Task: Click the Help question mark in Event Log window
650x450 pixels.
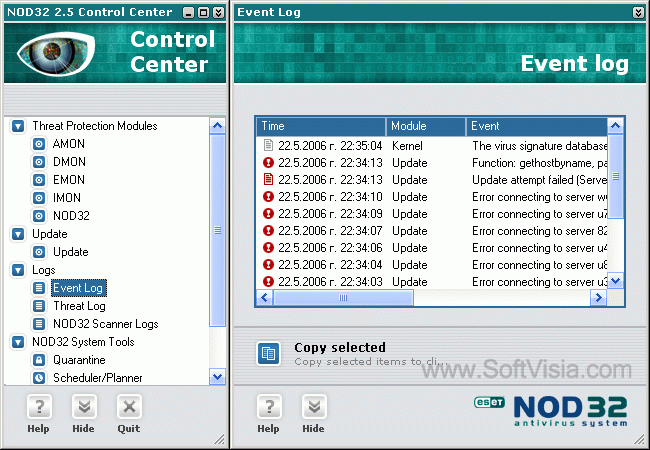Action: pos(269,406)
